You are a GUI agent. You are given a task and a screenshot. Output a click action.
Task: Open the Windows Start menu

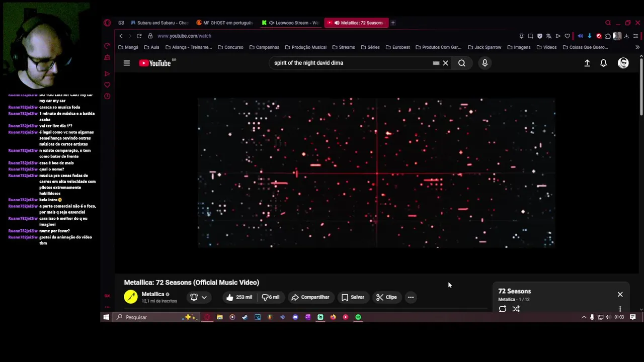coord(106,317)
